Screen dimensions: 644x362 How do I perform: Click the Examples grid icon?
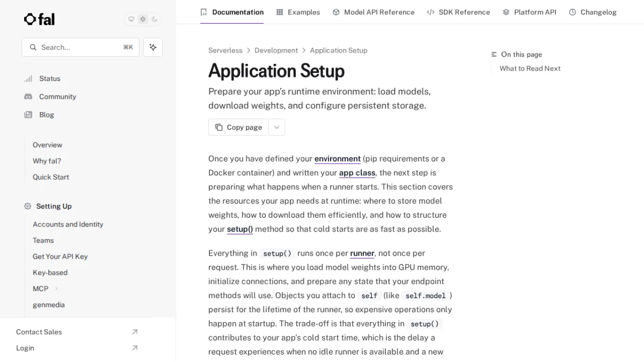pyautogui.click(x=280, y=12)
